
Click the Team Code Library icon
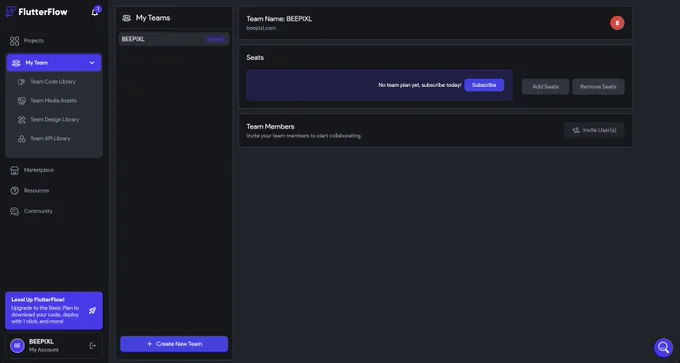pos(21,82)
